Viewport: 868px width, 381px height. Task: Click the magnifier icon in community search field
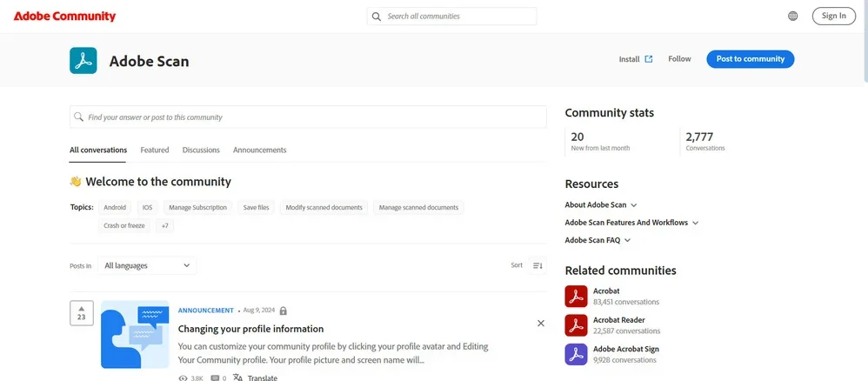[78, 117]
